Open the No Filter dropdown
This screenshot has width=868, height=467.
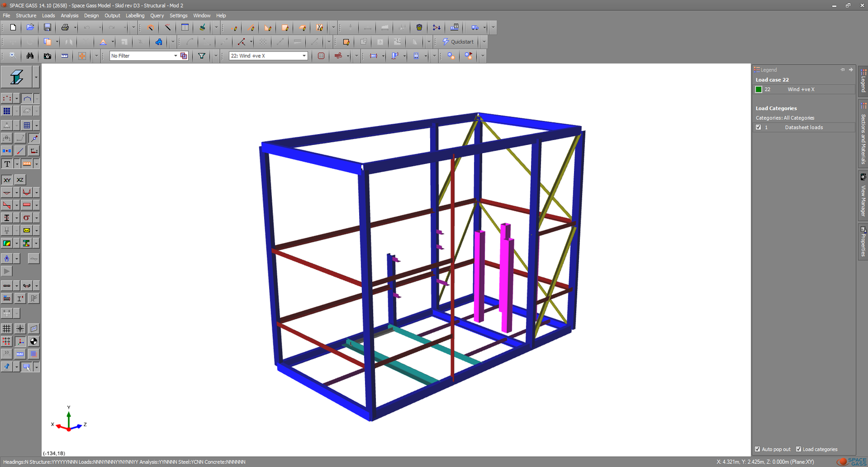pyautogui.click(x=175, y=56)
